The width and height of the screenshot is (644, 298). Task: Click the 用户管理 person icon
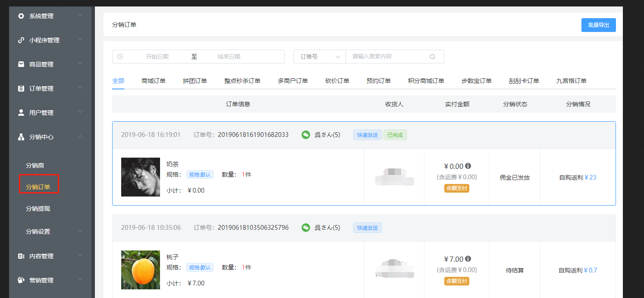pos(21,113)
